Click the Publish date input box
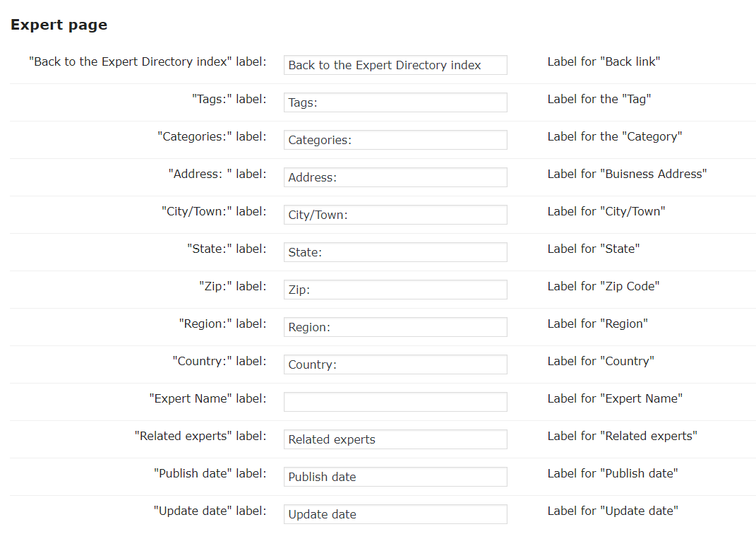This screenshot has width=756, height=546. pos(395,477)
